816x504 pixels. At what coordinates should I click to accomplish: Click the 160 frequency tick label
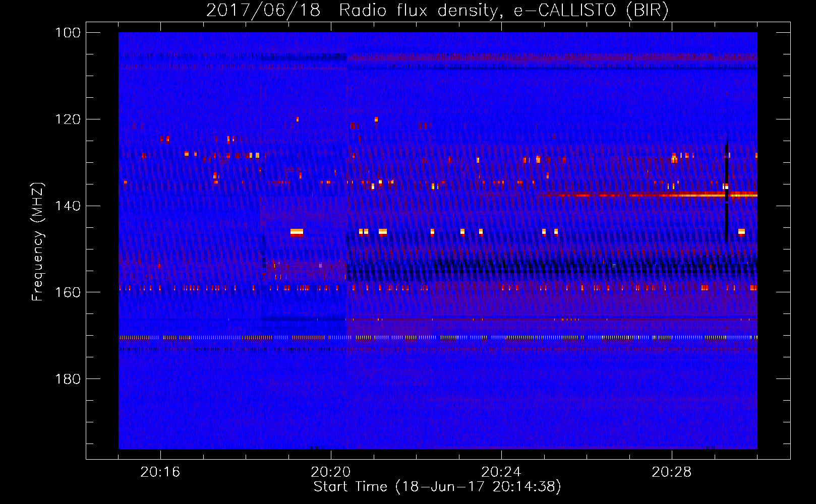point(68,292)
